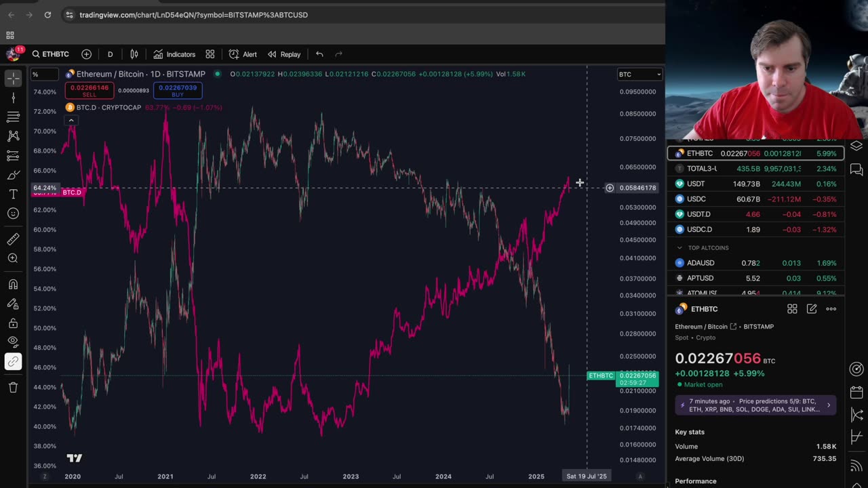This screenshot has height=488, width=868.
Task: Open the Ethereum / Bitcoin external link icon
Action: click(733, 327)
